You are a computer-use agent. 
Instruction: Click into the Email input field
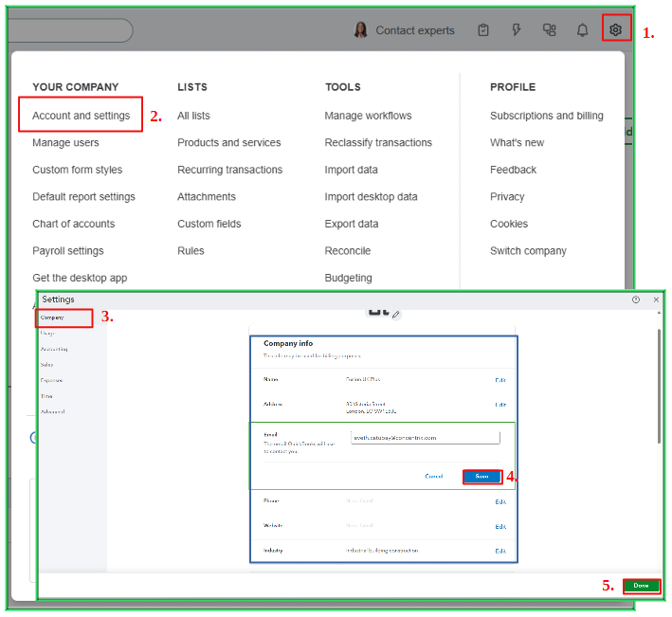(426, 438)
